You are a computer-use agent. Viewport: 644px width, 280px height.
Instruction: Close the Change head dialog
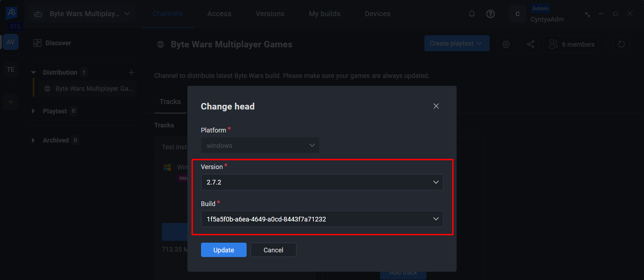(436, 106)
